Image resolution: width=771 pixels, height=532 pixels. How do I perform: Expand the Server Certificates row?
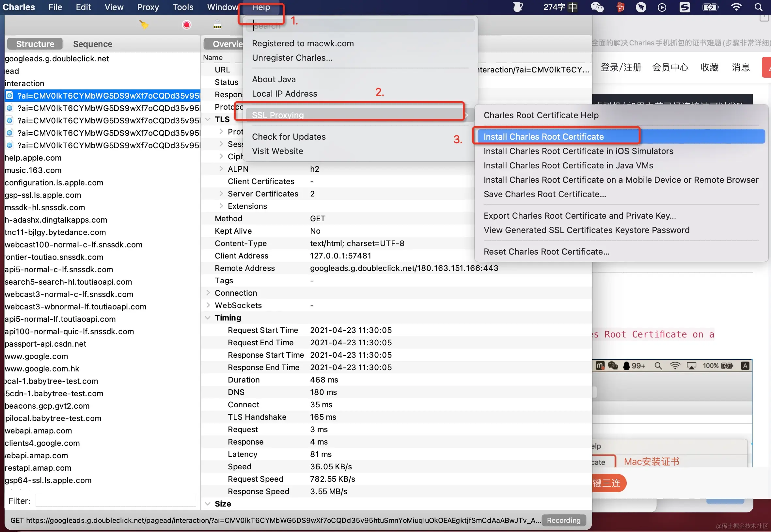click(x=221, y=194)
